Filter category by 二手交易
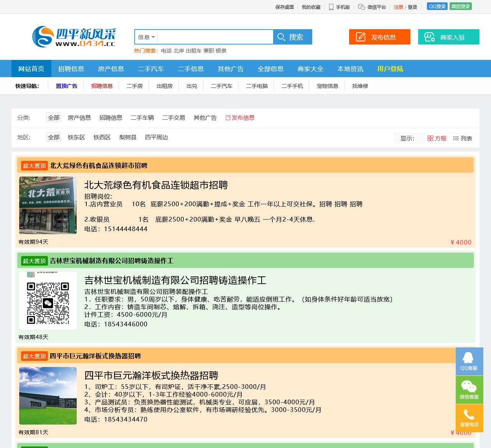 click(x=174, y=117)
